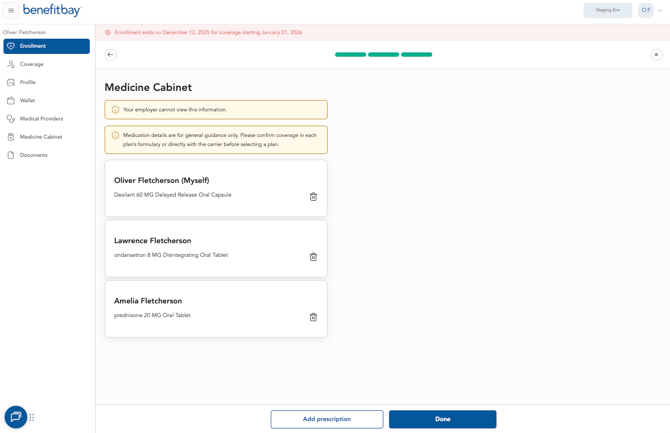Click the Staging Env badge
670x433 pixels.
608,11
